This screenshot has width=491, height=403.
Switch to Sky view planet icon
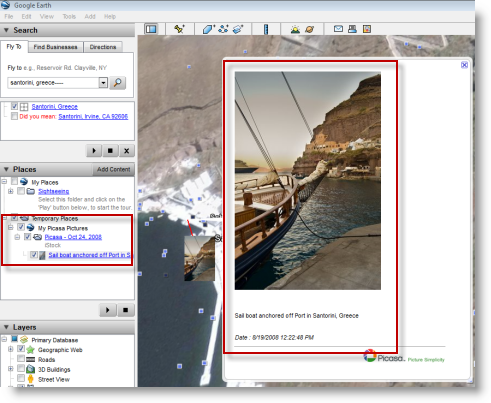(309, 29)
